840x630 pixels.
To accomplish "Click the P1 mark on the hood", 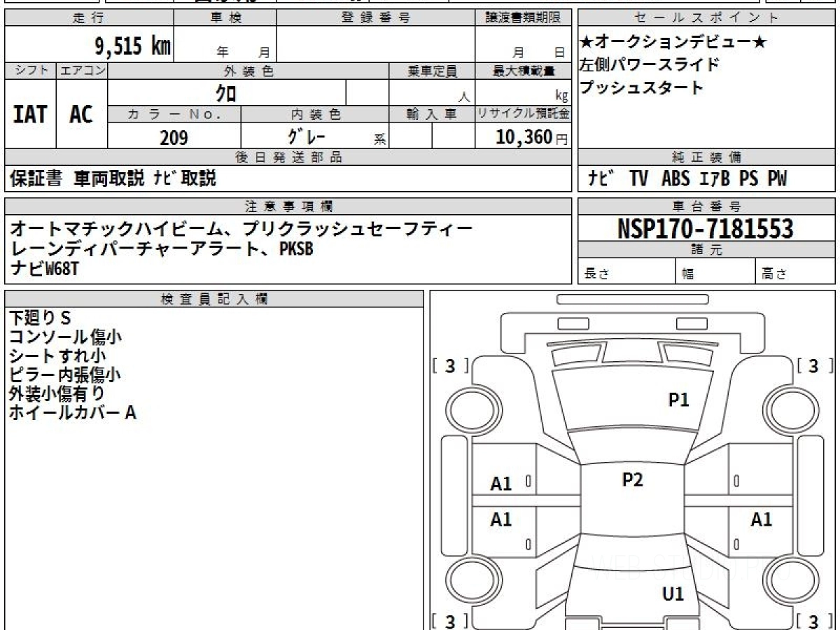I will (x=679, y=400).
